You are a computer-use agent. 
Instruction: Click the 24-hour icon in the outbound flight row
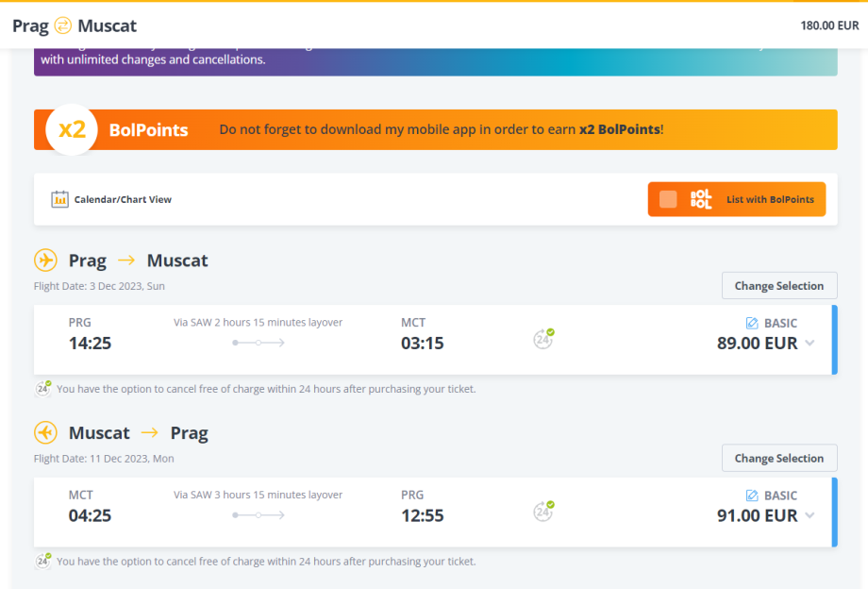543,339
